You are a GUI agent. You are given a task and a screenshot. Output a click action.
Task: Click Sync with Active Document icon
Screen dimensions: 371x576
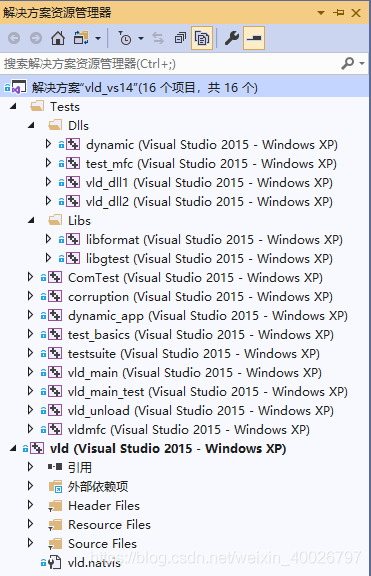tap(158, 38)
